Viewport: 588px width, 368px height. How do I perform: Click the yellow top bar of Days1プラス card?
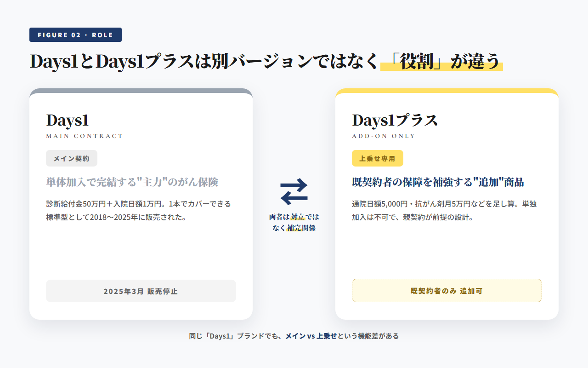click(447, 91)
